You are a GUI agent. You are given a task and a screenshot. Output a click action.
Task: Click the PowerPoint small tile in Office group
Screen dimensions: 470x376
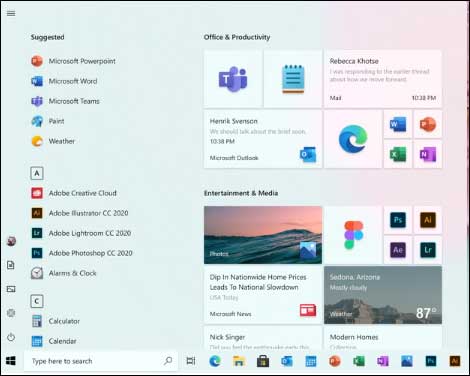[x=428, y=124]
